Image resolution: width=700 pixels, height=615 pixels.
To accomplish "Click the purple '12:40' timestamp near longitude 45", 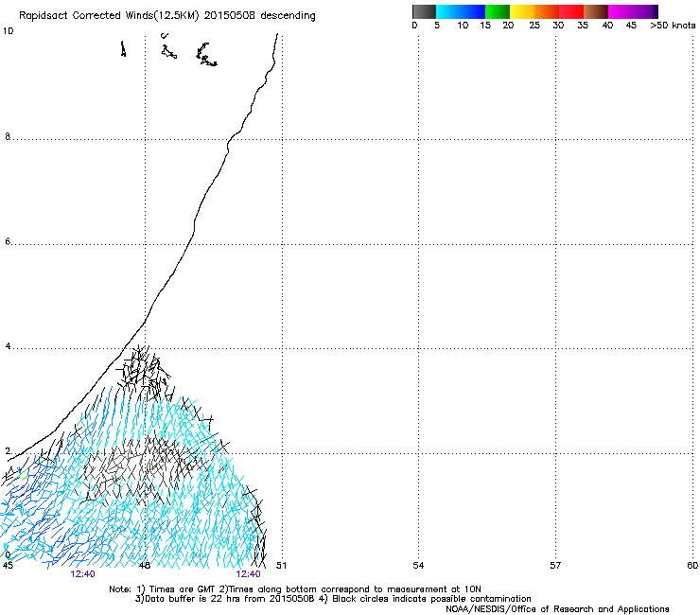I will 82,574.
